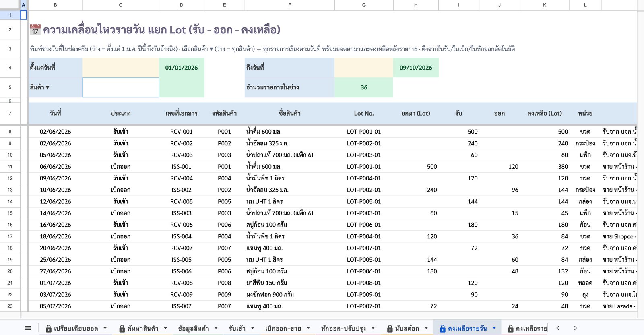The height and width of the screenshot is (335, 644).
Task: Open the all sheets list menu icon
Action: (x=28, y=328)
